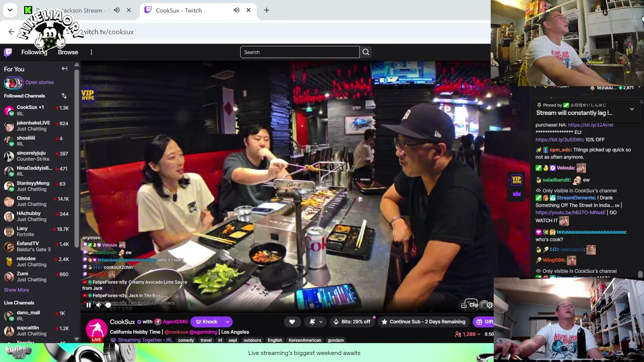Open HAchubby channel in sidebar
644x362 pixels.
pyautogui.click(x=36, y=216)
